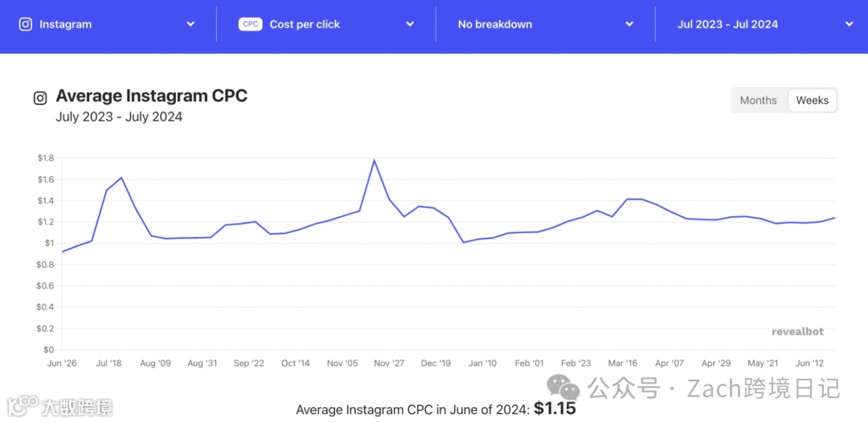
Task: Click the July 2023 peak on the line
Action: (121, 178)
